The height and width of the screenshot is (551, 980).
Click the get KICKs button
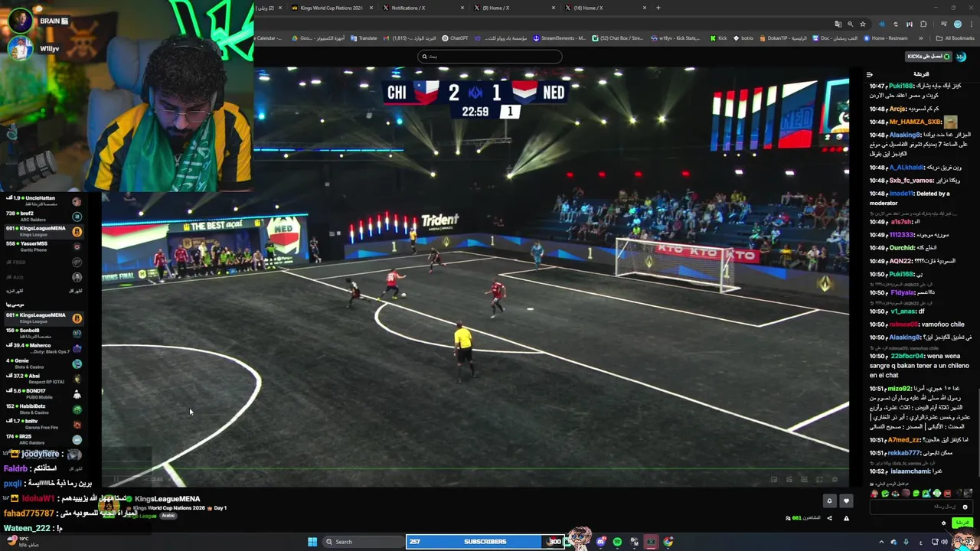coord(928,57)
